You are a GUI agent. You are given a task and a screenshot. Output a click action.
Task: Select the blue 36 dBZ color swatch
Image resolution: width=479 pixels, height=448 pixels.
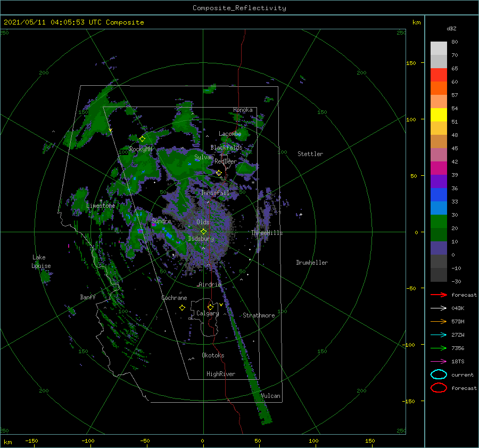pos(439,195)
